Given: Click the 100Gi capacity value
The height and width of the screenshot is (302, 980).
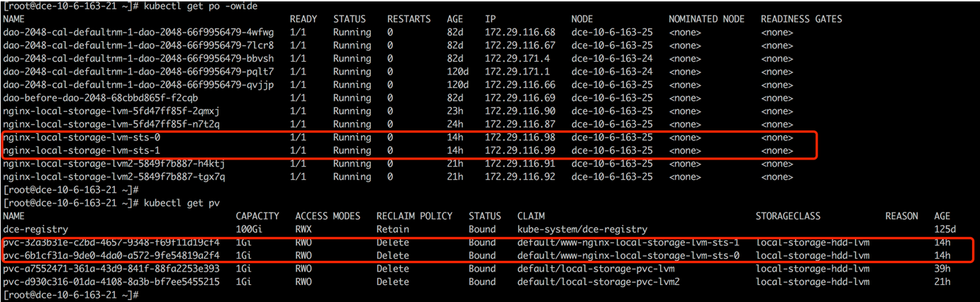Looking at the screenshot, I should coord(251,230).
